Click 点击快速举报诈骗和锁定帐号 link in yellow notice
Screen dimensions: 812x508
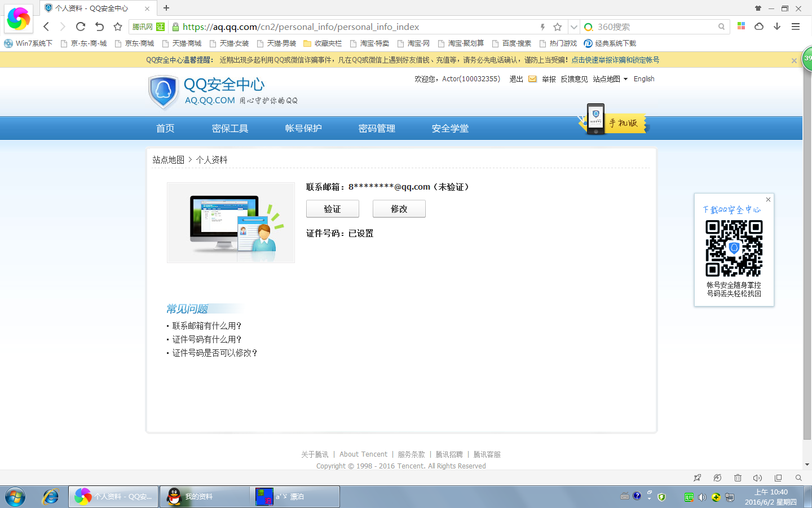tap(615, 60)
